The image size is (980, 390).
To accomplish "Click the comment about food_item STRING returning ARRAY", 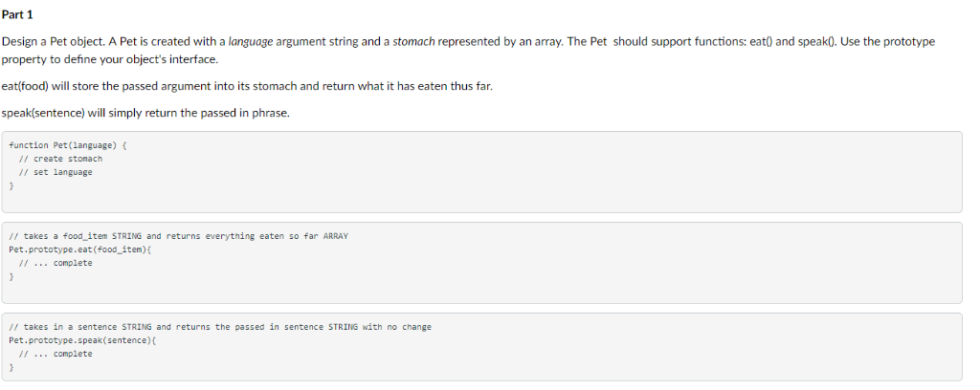I will coord(179,236).
